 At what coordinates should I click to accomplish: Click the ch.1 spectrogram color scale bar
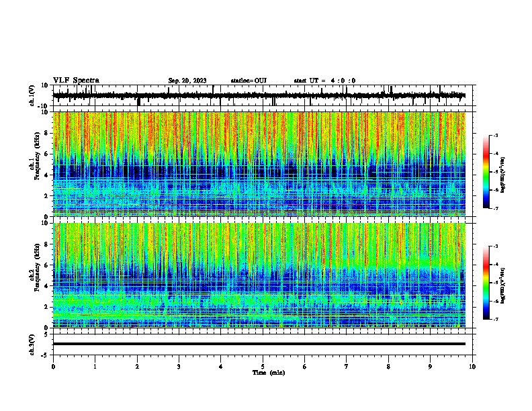pos(486,172)
